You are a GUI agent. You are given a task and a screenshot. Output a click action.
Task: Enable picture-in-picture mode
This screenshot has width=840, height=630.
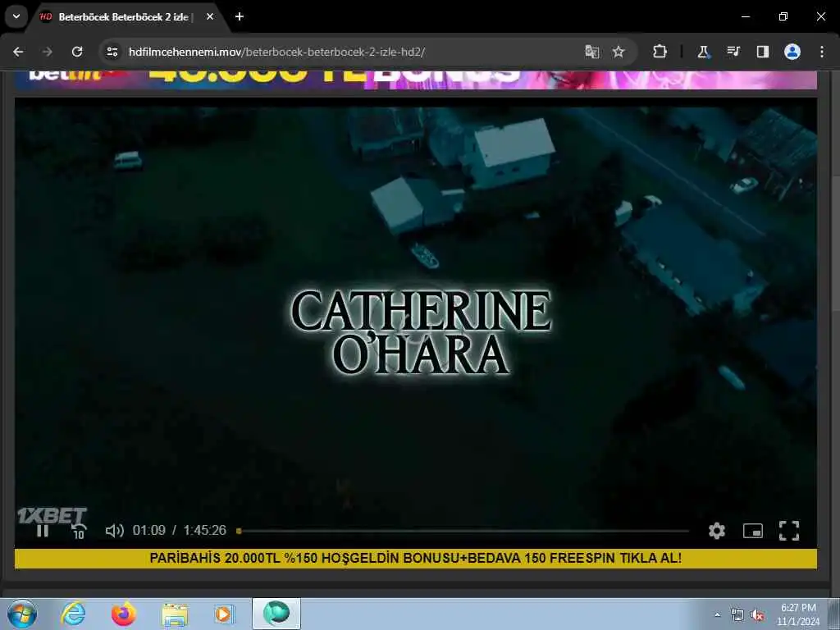click(x=753, y=531)
